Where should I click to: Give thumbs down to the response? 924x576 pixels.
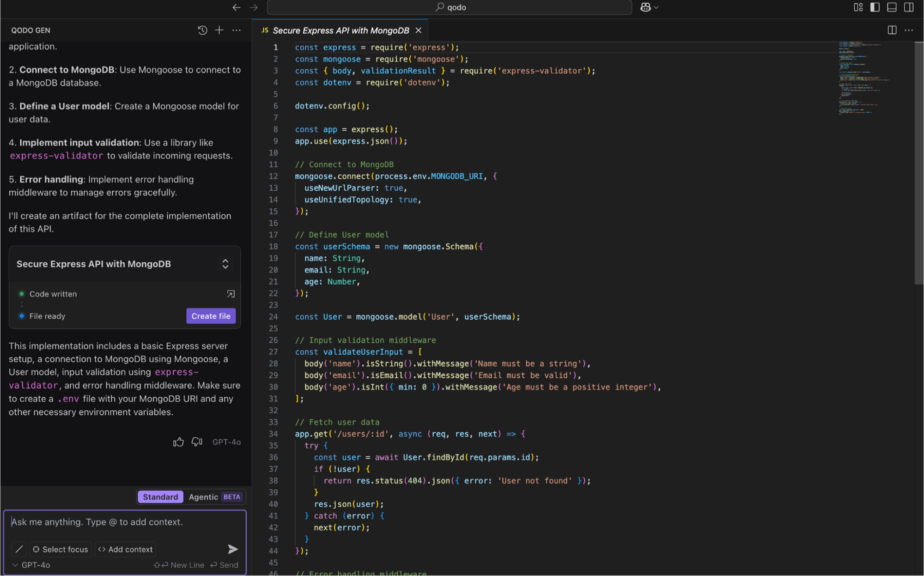pos(197,442)
